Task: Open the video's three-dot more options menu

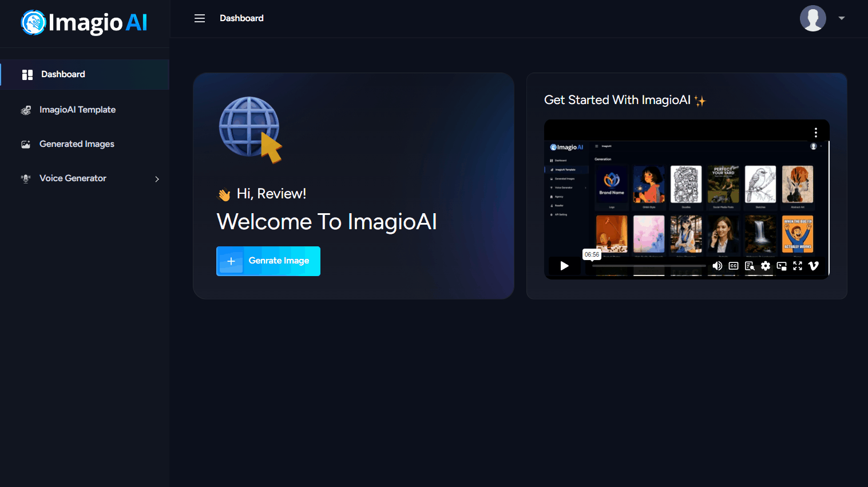Action: tap(816, 133)
